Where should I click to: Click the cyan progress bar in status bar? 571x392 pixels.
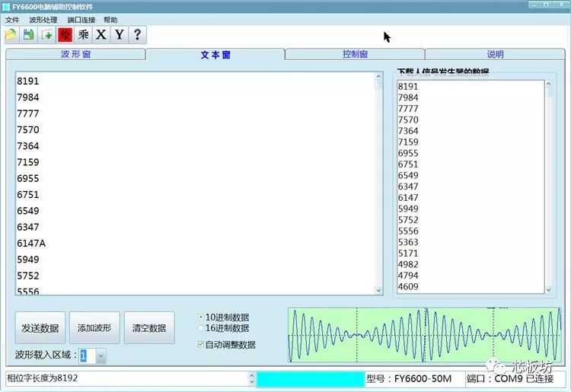click(x=311, y=379)
